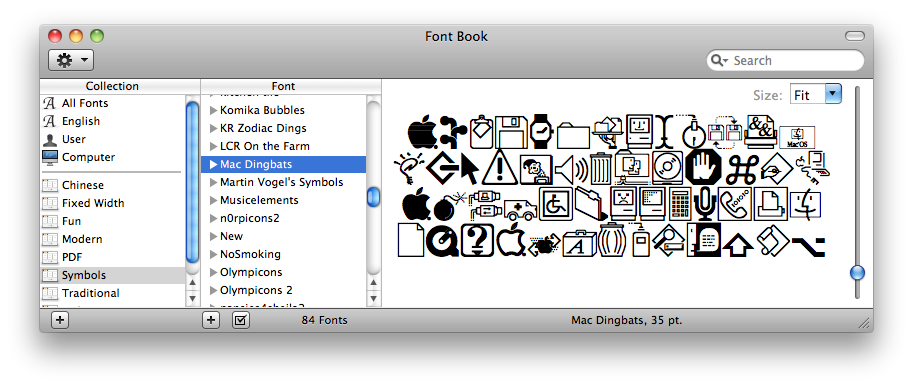Viewport: 913px width, 387px height.
Task: Click Collection list scroll up arrow
Action: click(193, 283)
